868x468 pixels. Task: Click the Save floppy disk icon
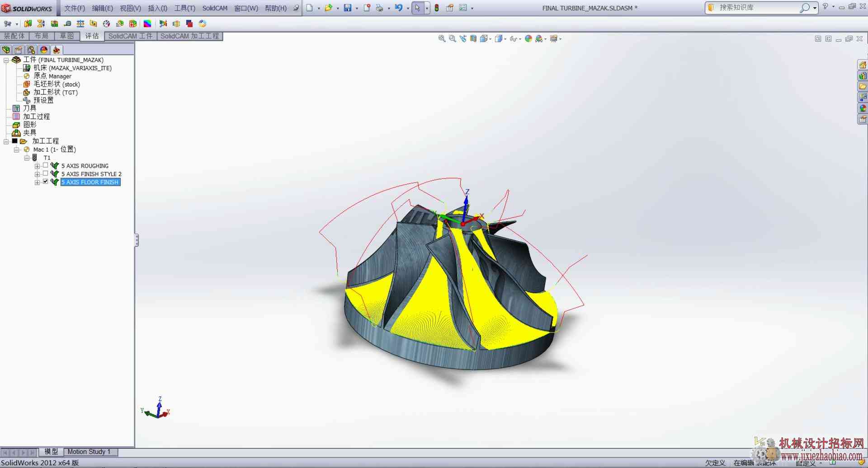(x=347, y=8)
